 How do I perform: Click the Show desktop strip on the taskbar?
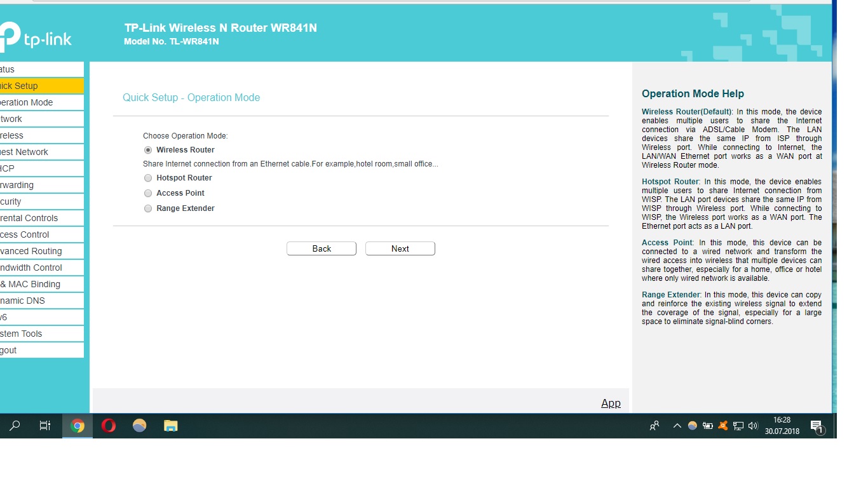(834, 426)
